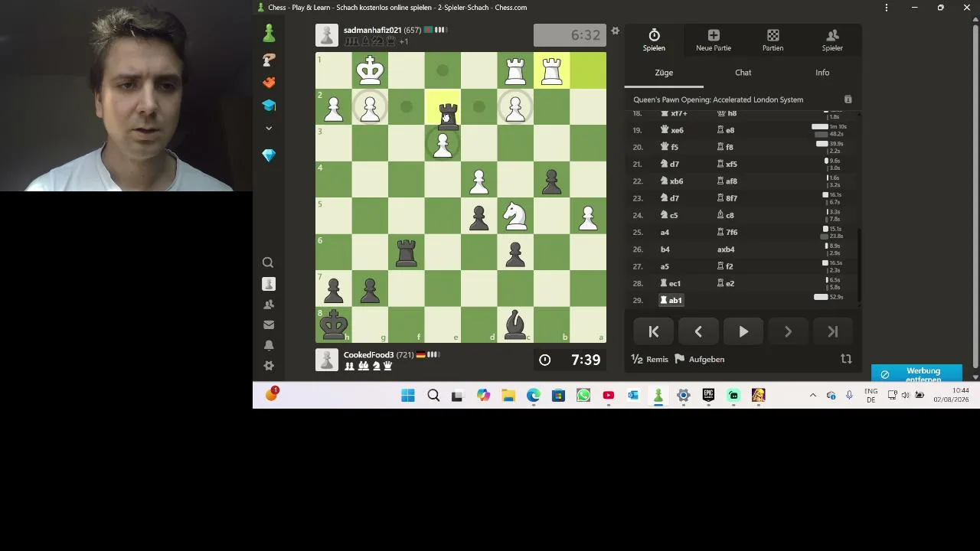Open board settings gear beside opponent clock
The image size is (980, 551).
click(615, 31)
